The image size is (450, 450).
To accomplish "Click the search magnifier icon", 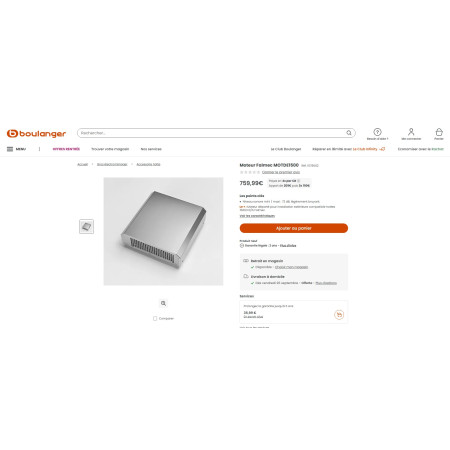I will 349,133.
